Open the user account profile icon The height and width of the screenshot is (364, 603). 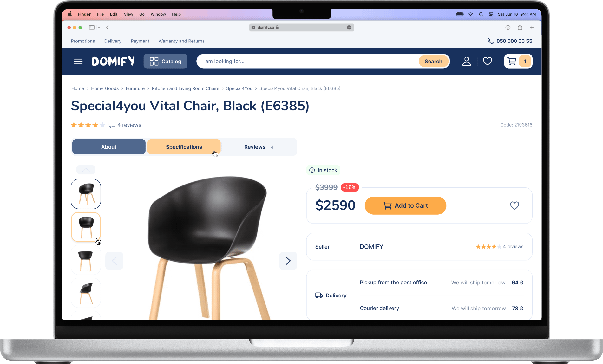(x=466, y=61)
